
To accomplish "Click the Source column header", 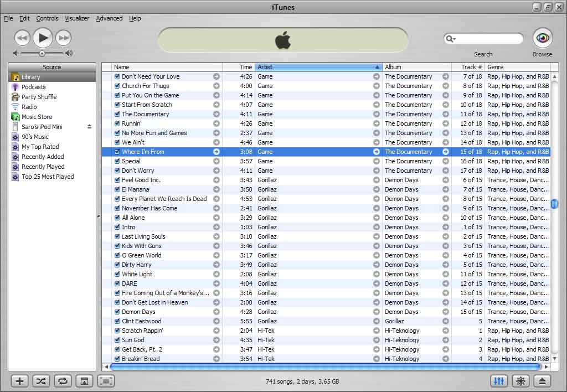I will coord(52,67).
